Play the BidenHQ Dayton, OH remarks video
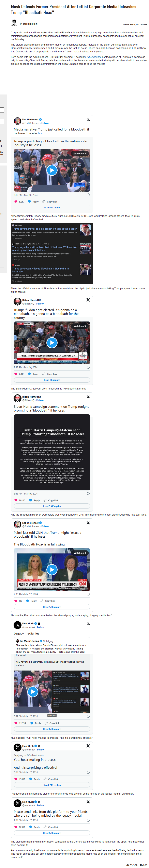The image size is (149, 868). (52, 342)
